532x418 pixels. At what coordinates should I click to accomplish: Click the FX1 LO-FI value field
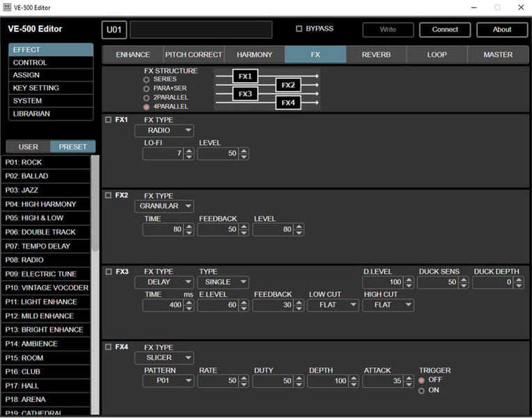[164, 153]
